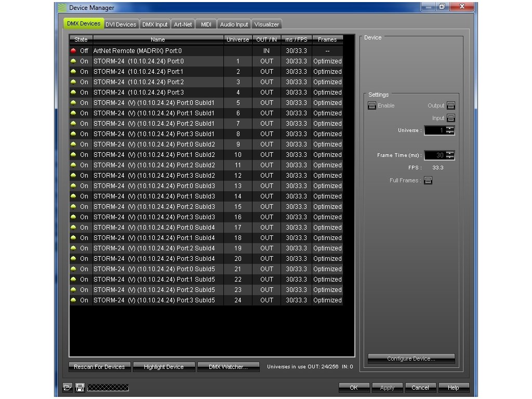Click the Rescan For Devices button

point(99,367)
